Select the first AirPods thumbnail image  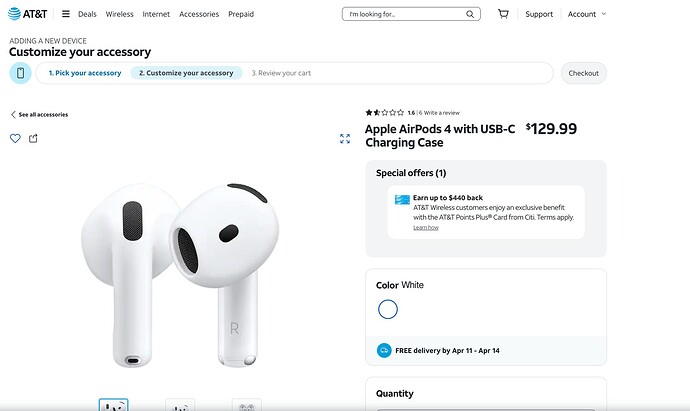pos(113,405)
